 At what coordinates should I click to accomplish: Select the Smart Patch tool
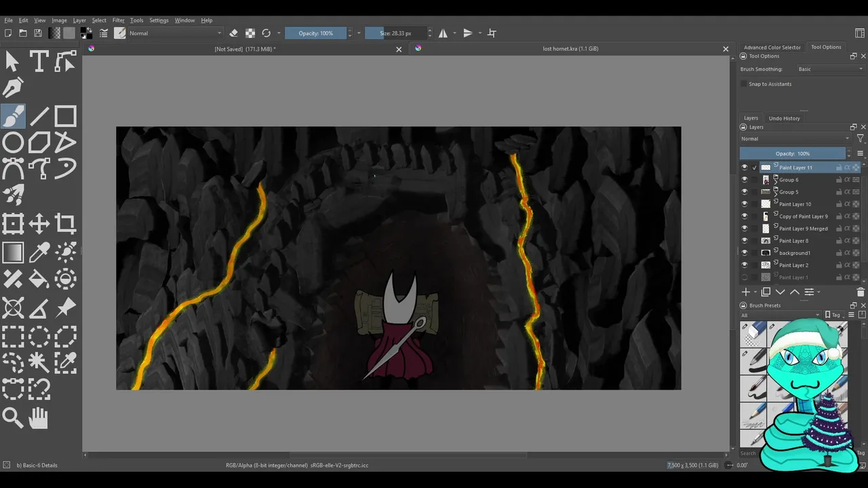(x=13, y=279)
